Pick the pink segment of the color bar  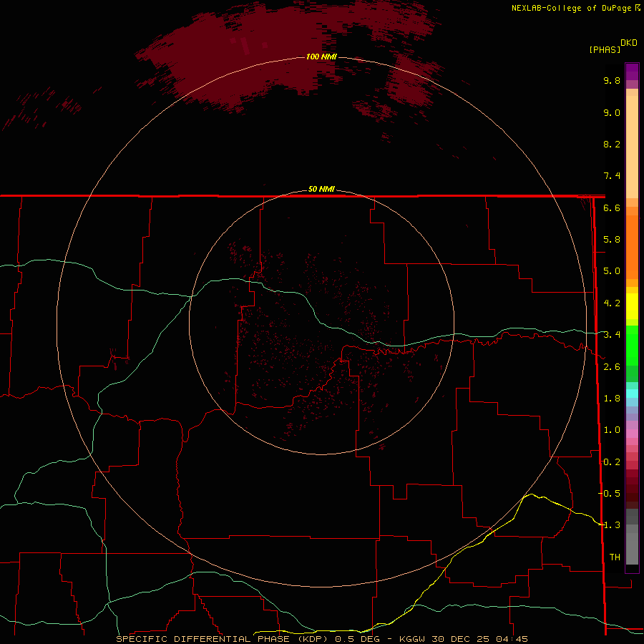[632, 434]
